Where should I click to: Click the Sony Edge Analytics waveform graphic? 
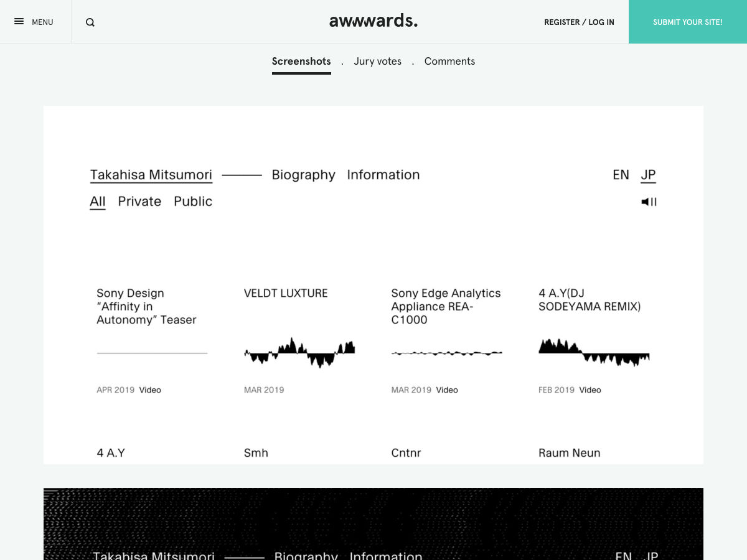pyautogui.click(x=447, y=353)
